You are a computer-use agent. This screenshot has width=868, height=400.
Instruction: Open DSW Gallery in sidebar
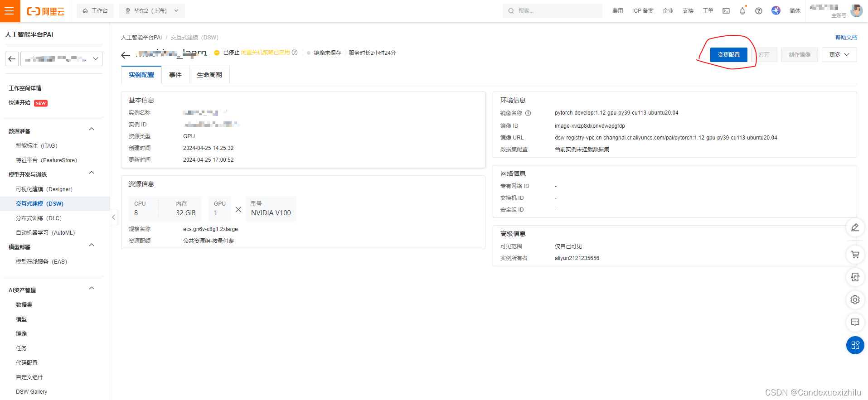31,392
